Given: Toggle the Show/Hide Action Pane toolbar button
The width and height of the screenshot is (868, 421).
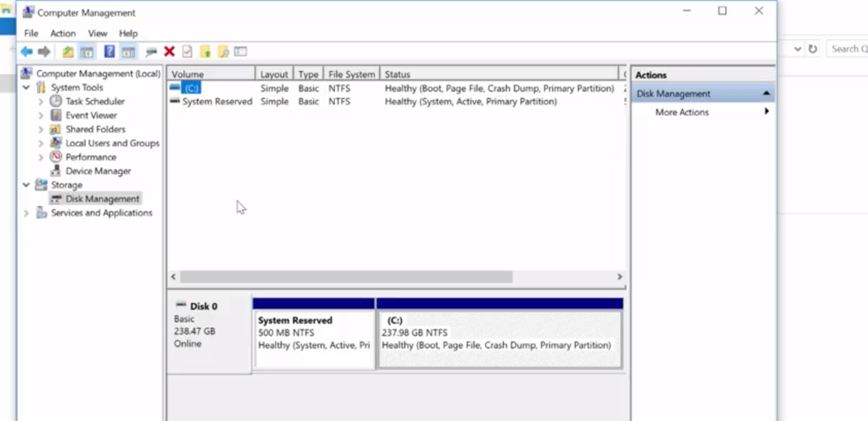Looking at the screenshot, I should [x=128, y=52].
